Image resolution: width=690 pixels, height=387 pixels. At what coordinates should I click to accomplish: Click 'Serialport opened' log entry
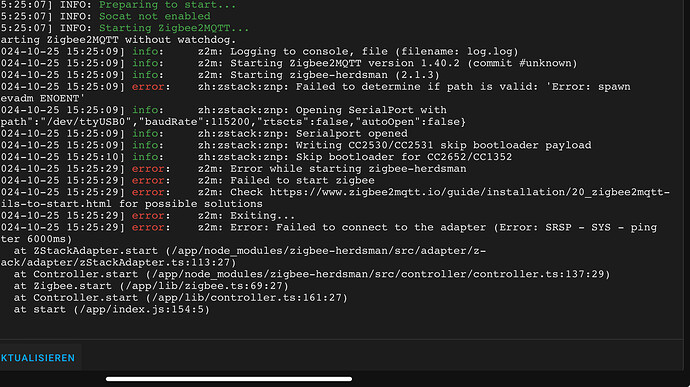(204, 133)
